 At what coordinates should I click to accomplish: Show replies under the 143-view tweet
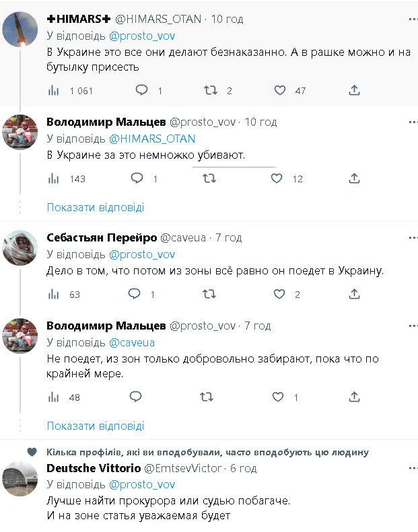tap(96, 207)
